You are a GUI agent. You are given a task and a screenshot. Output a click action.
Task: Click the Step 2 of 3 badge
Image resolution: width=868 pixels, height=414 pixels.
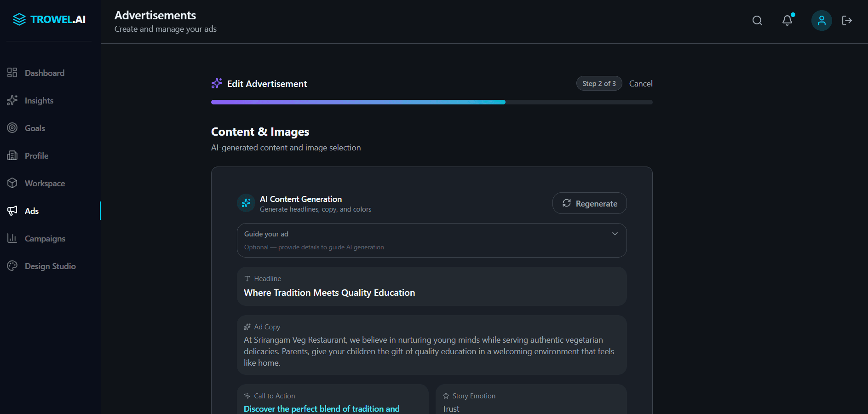point(599,83)
